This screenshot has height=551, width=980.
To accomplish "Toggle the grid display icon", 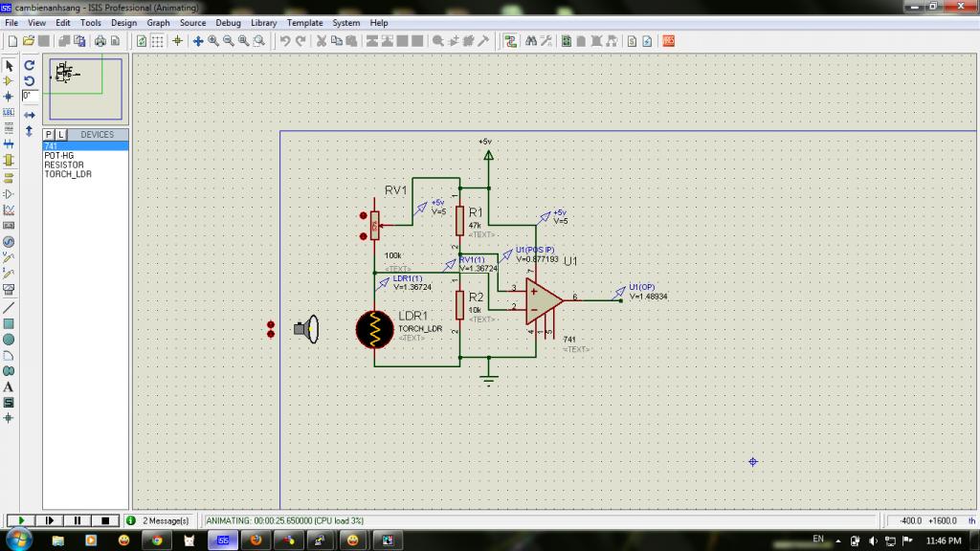I will point(158,41).
